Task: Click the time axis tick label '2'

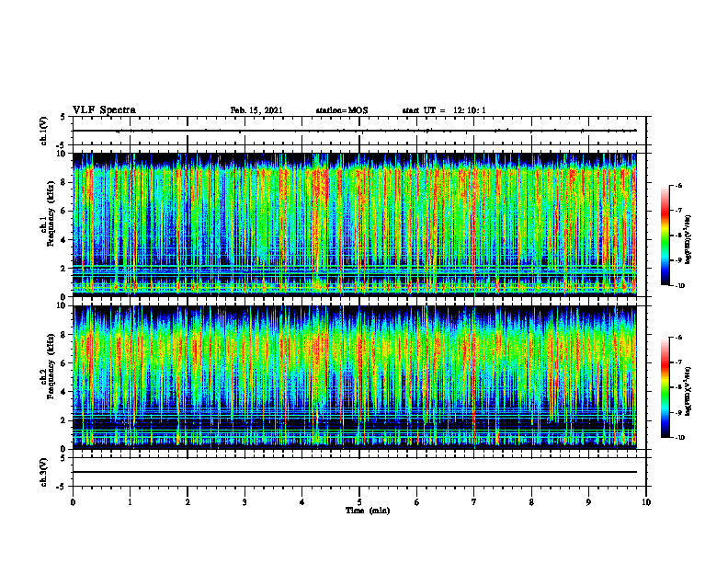Action: pos(188,502)
